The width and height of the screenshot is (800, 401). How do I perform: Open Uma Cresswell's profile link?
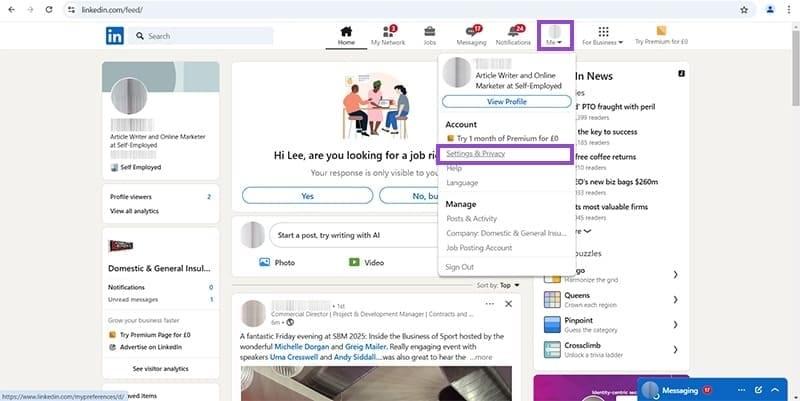(x=294, y=357)
